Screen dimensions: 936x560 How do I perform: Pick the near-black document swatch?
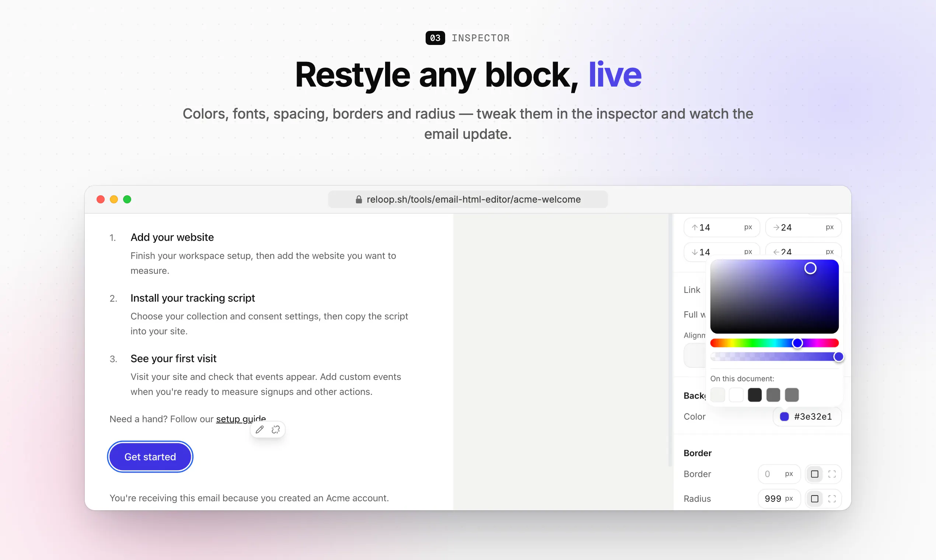coord(755,395)
